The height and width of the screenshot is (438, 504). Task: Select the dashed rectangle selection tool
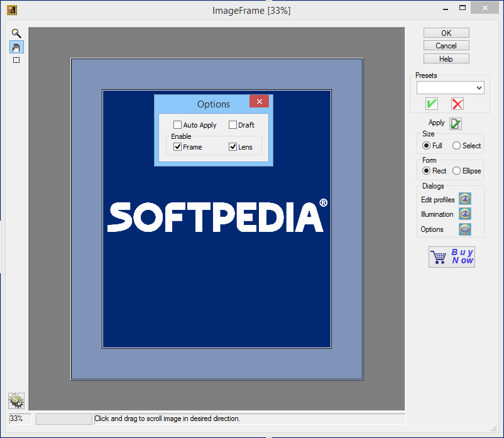(16, 60)
